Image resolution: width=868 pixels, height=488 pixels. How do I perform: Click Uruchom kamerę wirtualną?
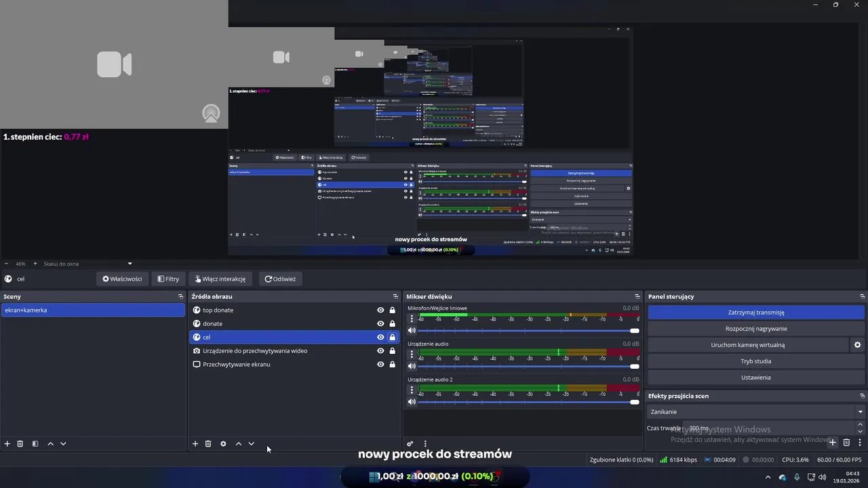click(748, 345)
